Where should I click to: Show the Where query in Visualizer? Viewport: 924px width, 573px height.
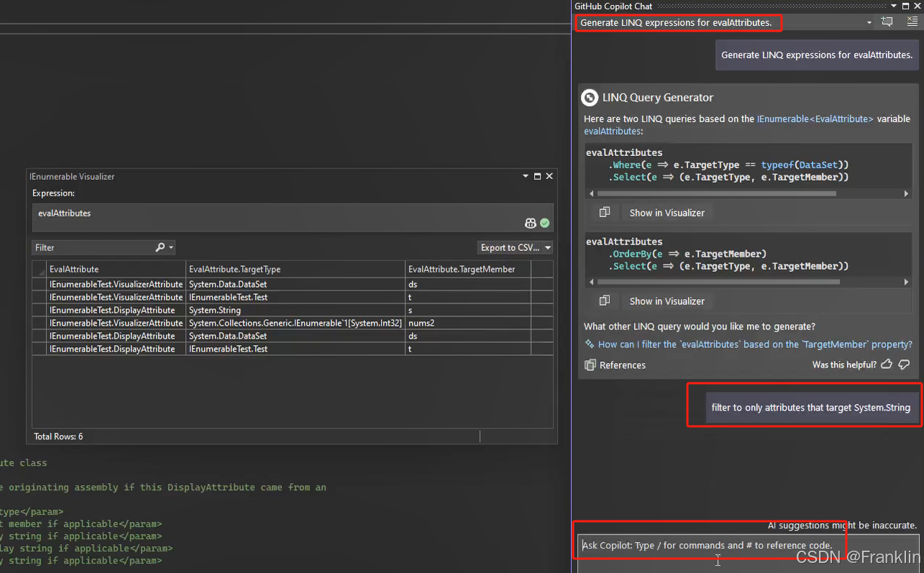[667, 213]
